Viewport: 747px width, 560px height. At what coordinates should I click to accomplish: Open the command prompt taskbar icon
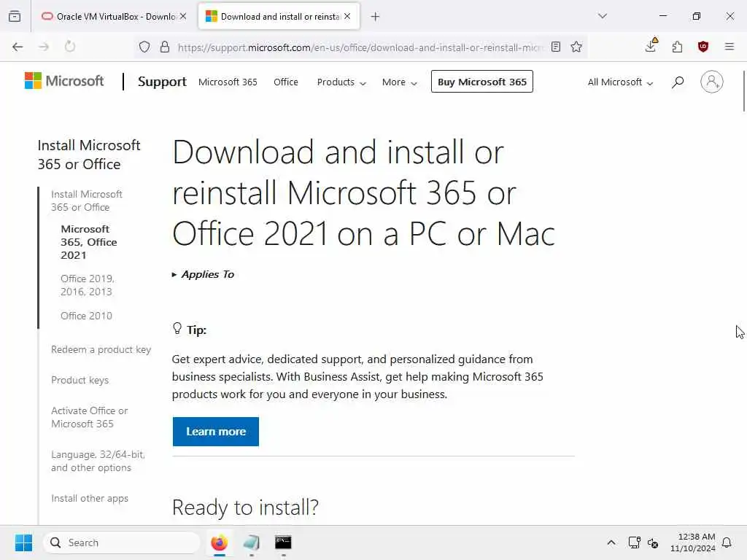(283, 542)
